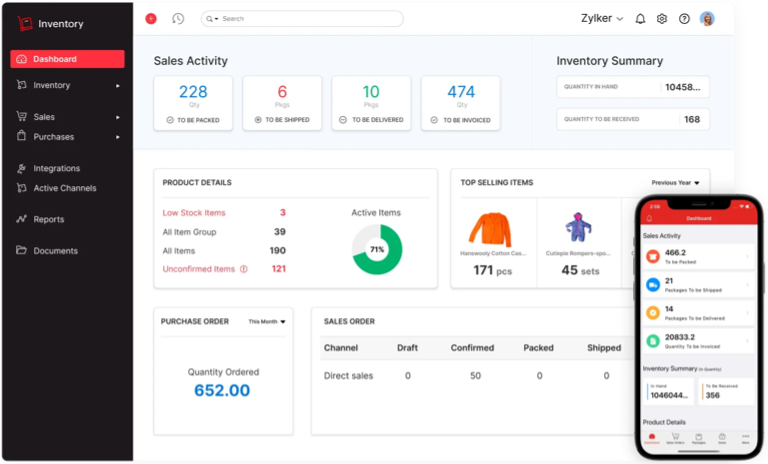Click the Documents folder icon
Viewport: 768px width, 464px height.
pos(22,250)
